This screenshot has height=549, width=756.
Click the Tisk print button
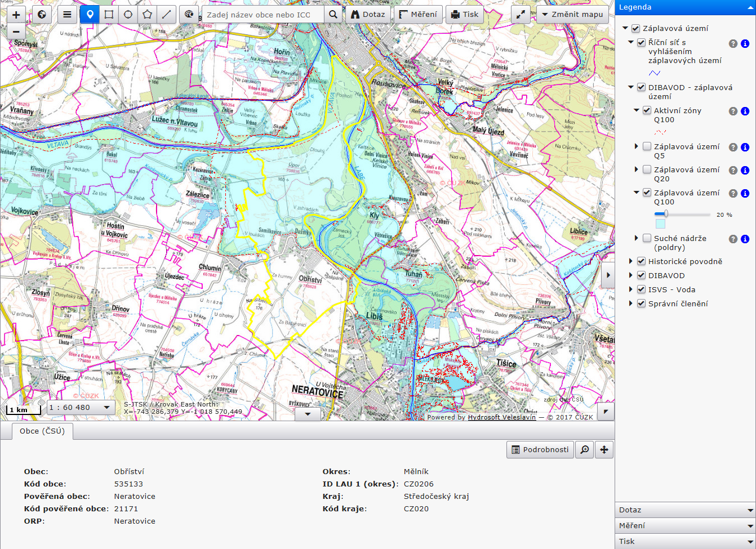click(x=464, y=15)
